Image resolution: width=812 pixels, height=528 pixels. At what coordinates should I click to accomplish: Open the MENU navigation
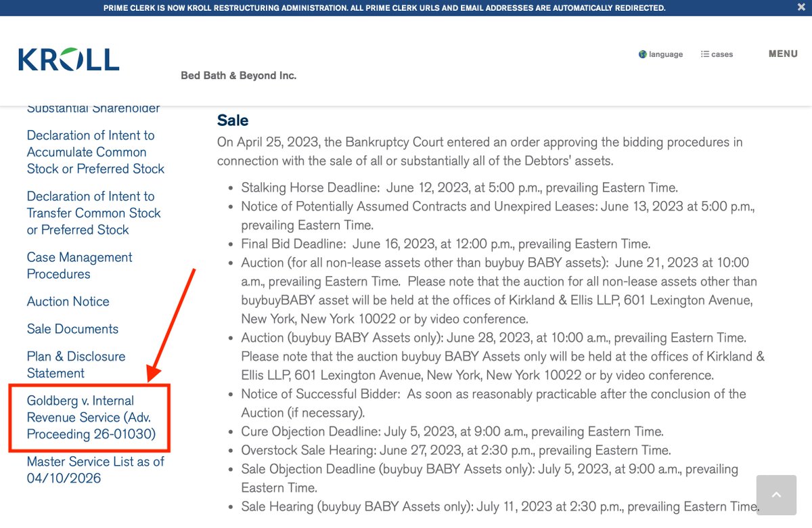pyautogui.click(x=783, y=53)
